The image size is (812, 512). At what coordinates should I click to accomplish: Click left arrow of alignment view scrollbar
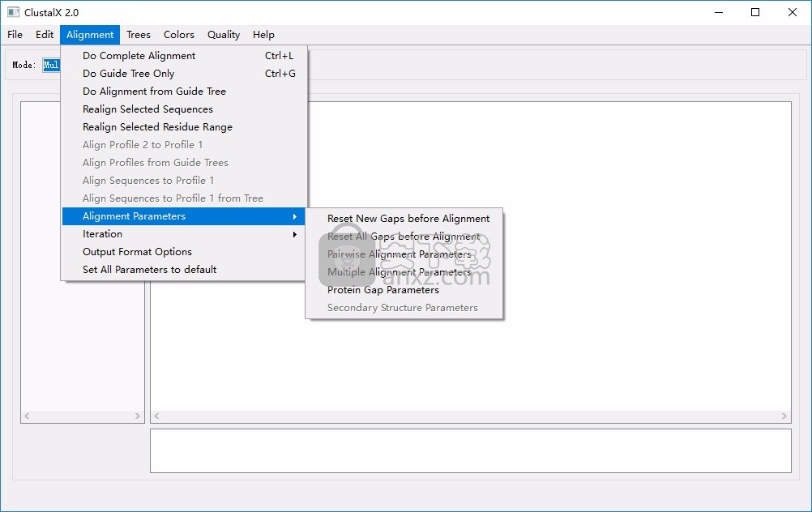[x=156, y=416]
